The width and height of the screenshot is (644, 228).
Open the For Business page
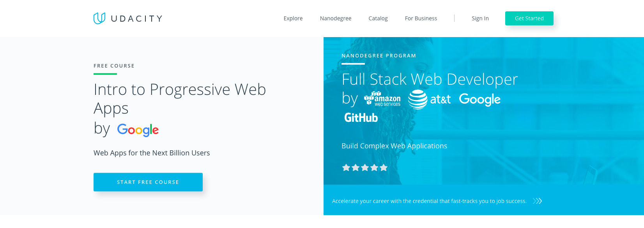pos(421,18)
